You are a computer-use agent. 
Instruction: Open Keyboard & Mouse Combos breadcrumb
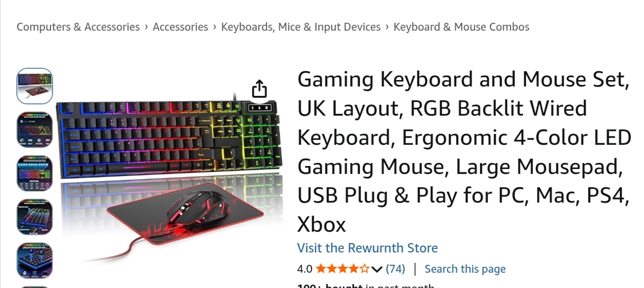461,27
